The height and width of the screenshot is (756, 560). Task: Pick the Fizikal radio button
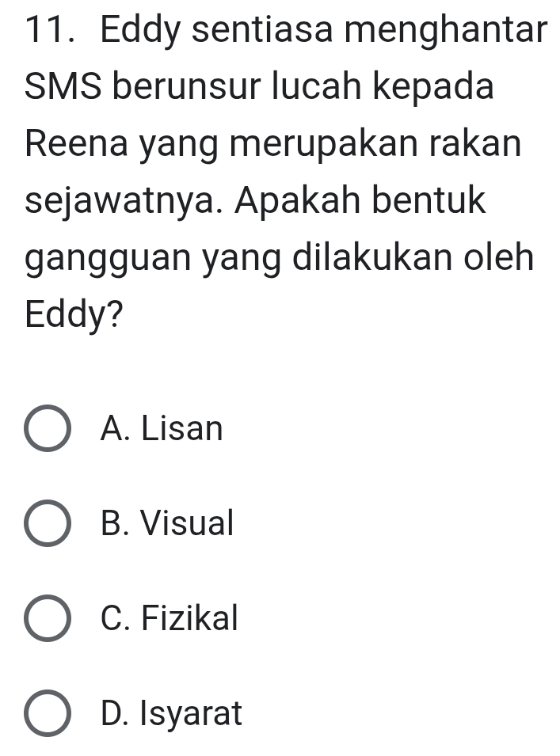tap(48, 619)
